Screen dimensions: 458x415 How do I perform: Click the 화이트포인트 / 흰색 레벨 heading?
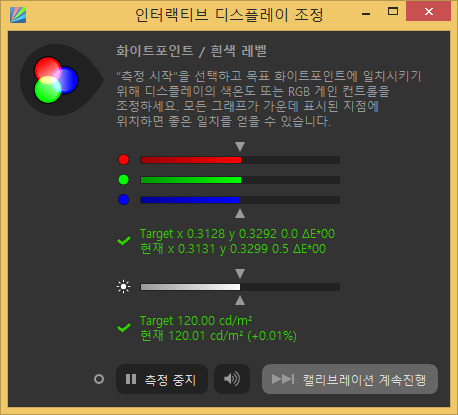[x=191, y=51]
